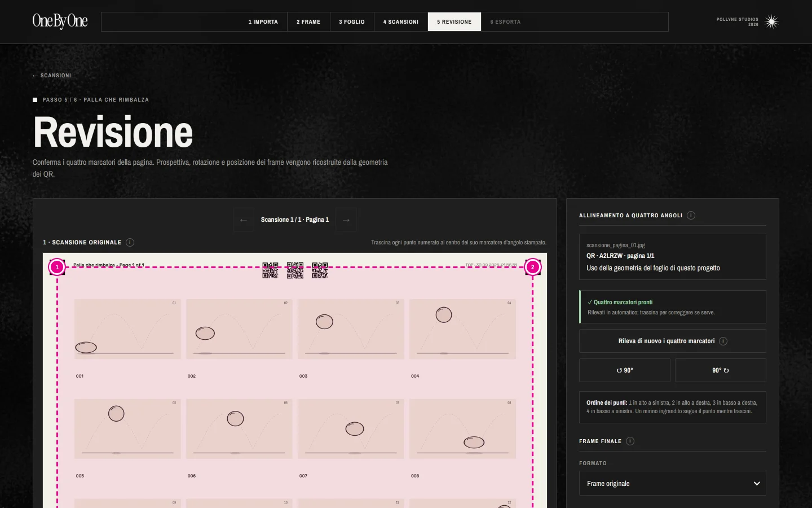This screenshot has height=508, width=812.
Task: Click Rileva di nuovo i quattro marcatori
Action: (x=673, y=341)
